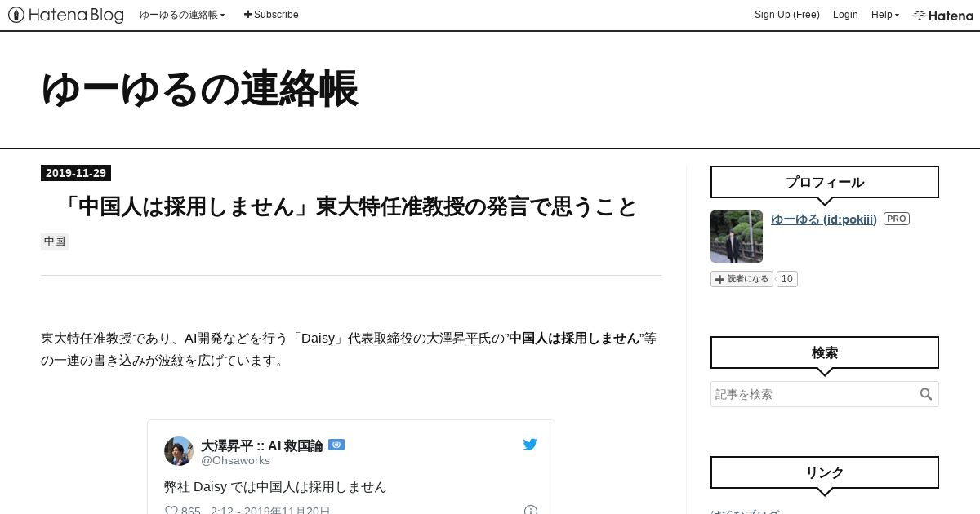Open the Twitter bird icon on tweet
The width and height of the screenshot is (980, 514).
pyautogui.click(x=530, y=445)
